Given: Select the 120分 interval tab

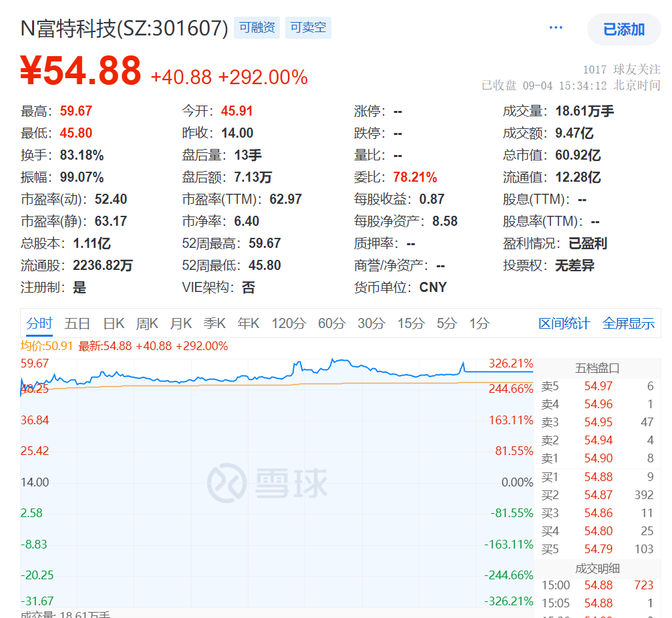Looking at the screenshot, I should point(288,324).
